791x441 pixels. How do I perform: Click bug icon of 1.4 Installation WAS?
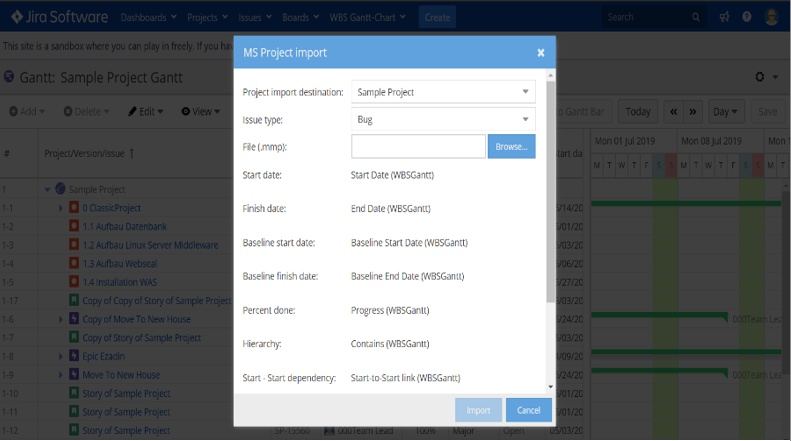point(74,282)
